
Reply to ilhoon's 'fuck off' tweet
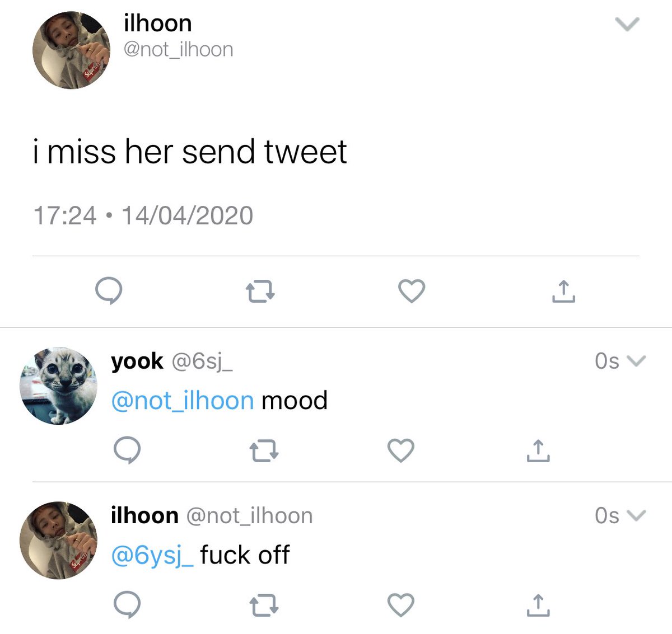coord(127,605)
